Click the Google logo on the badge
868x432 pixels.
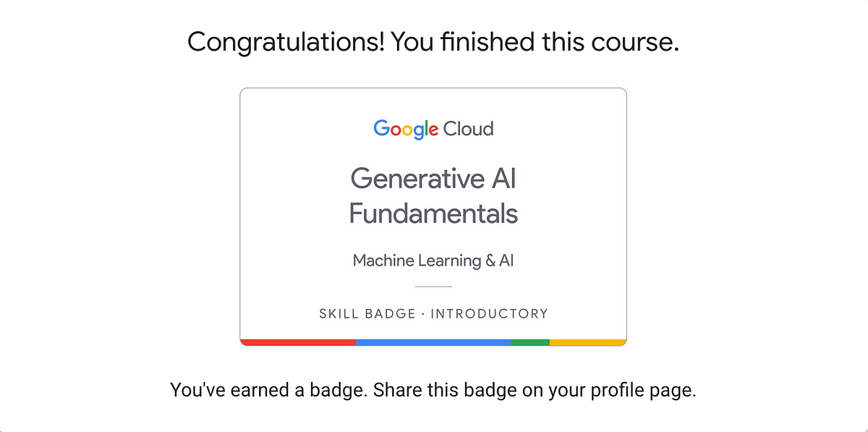point(406,130)
